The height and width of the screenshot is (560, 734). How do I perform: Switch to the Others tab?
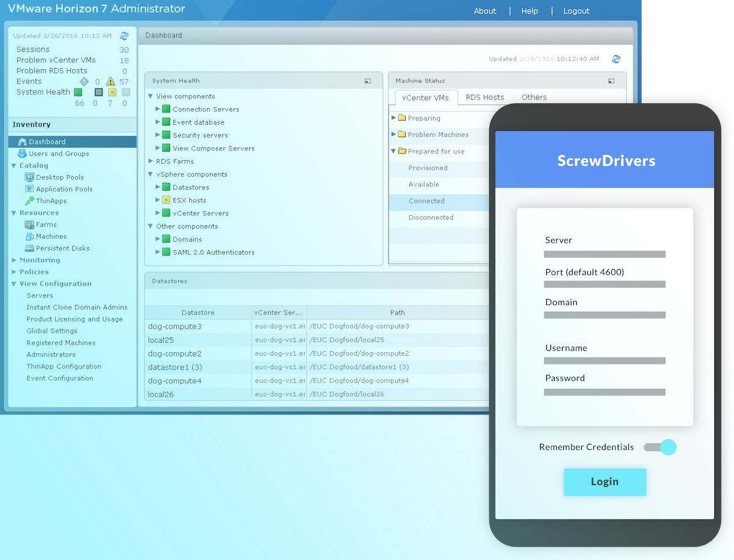[x=534, y=97]
